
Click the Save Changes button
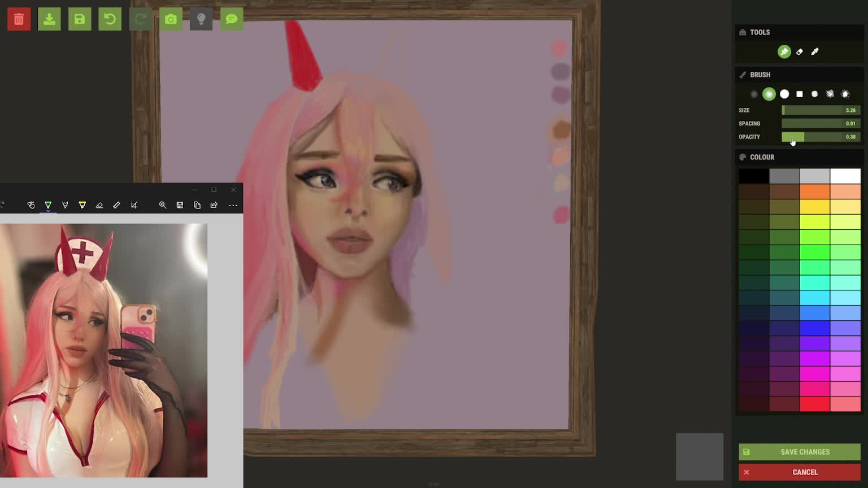tap(800, 452)
